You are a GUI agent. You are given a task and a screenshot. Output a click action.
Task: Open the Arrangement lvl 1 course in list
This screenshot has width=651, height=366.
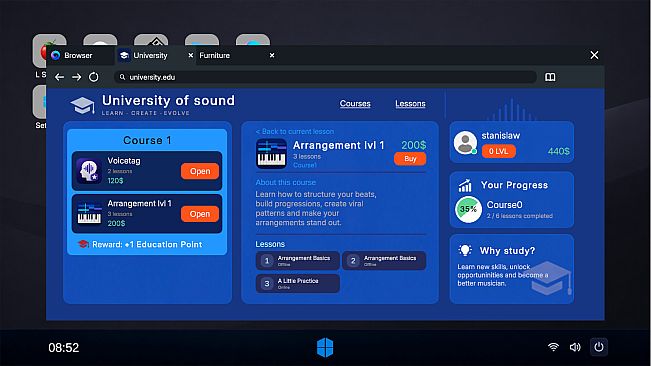tap(200, 214)
